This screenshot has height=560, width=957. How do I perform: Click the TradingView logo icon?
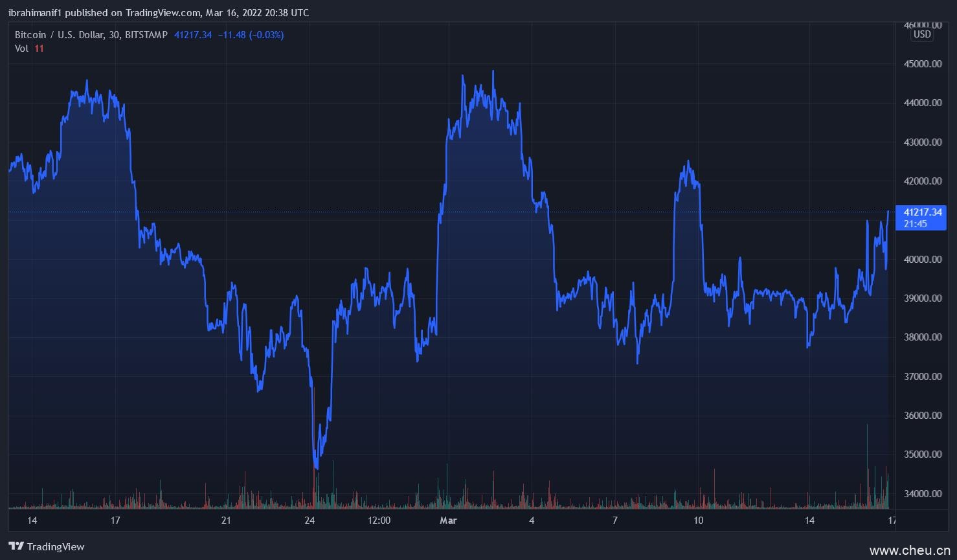coord(16,546)
